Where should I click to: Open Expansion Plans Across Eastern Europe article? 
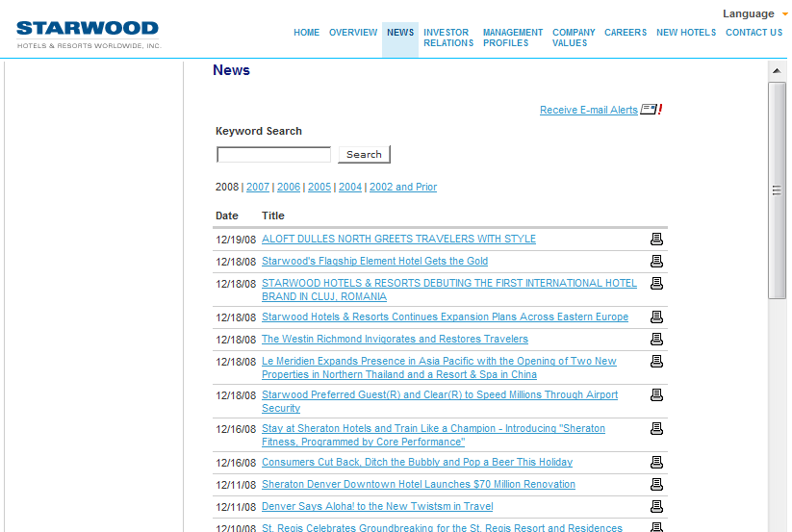tap(445, 317)
